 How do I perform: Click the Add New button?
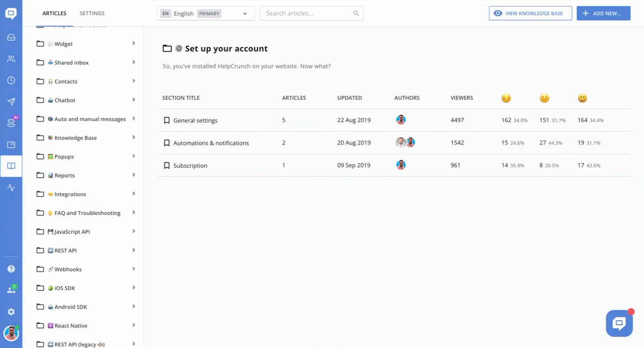coord(603,13)
